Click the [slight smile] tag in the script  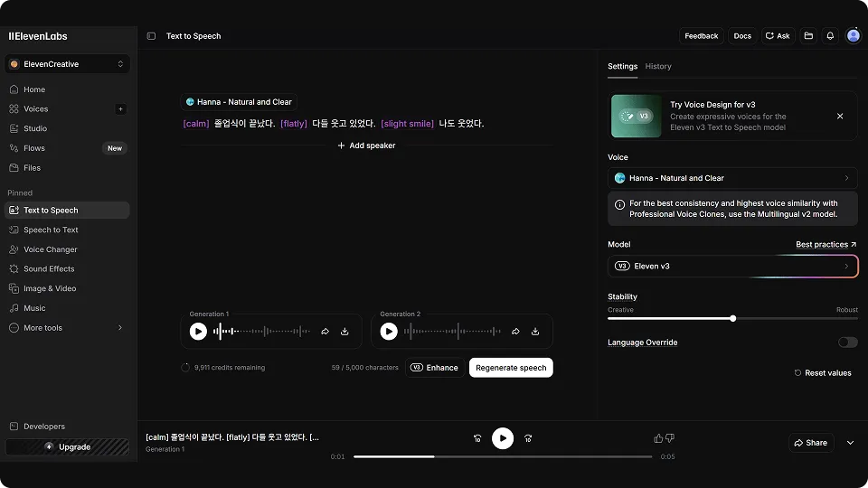pyautogui.click(x=407, y=124)
